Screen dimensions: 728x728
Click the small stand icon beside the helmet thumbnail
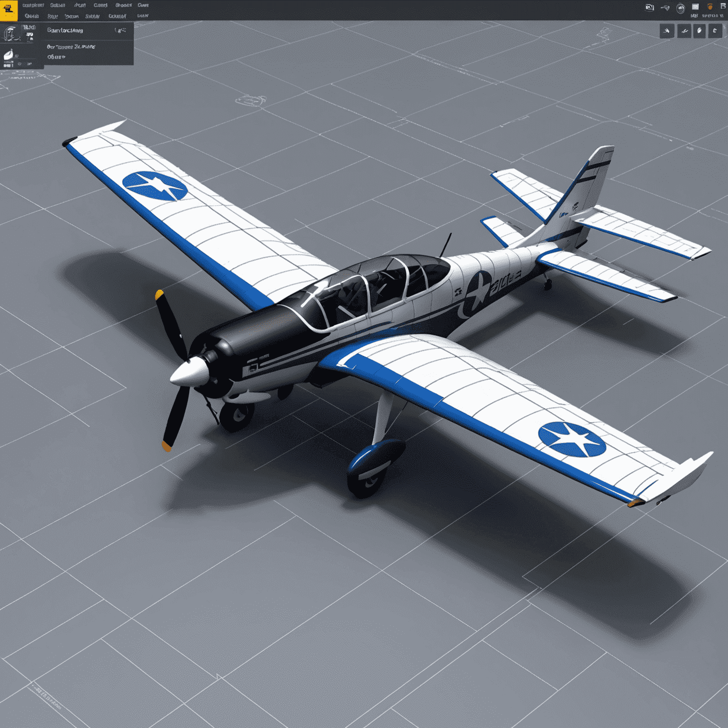[30, 36]
